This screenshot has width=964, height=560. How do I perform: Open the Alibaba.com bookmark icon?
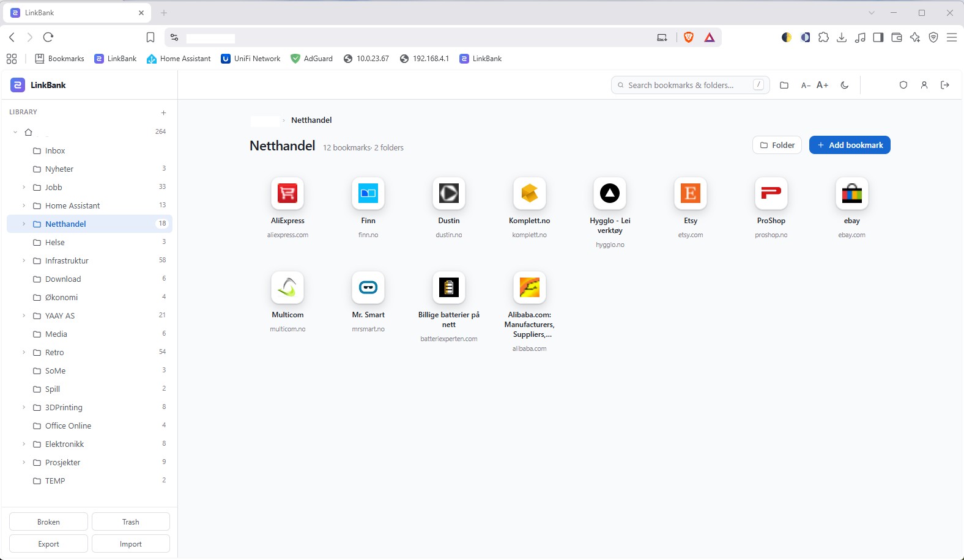click(530, 287)
